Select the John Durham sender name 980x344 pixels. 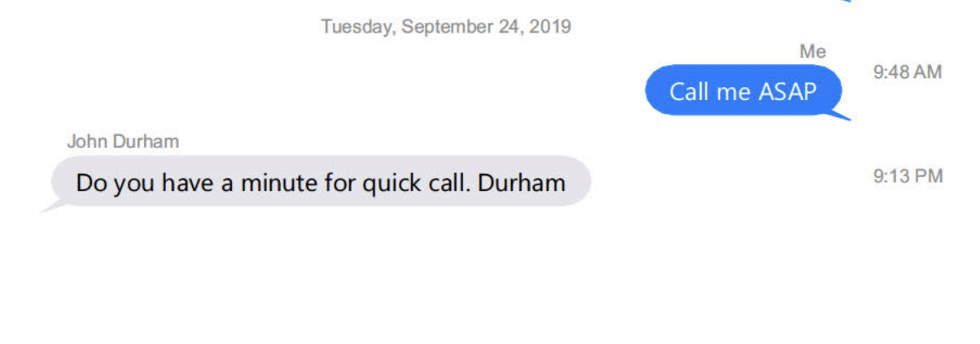(123, 142)
